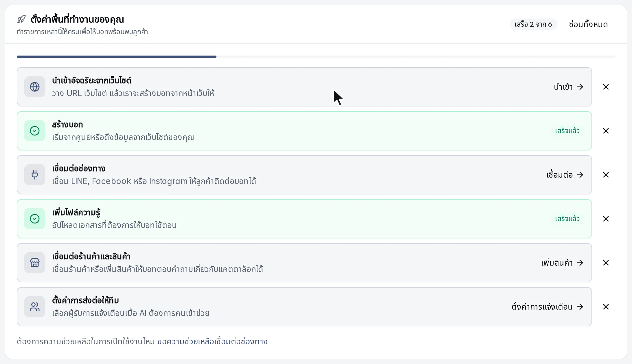
Task: Click the สร้างบอท title text
Action: point(67,124)
